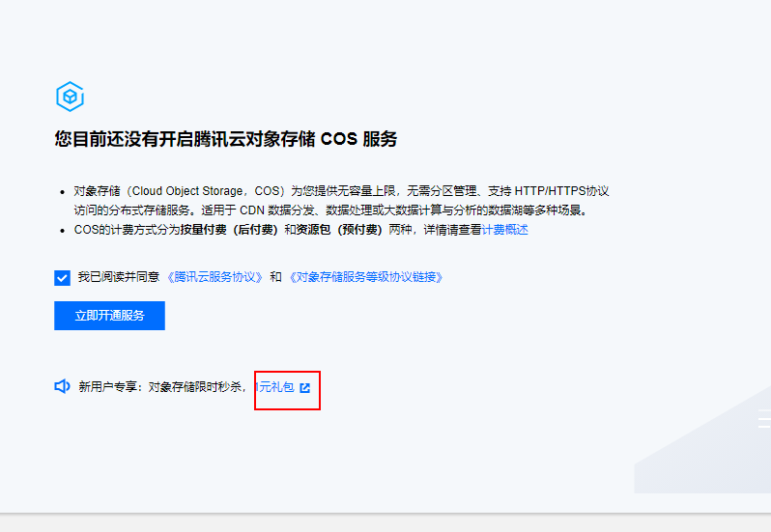The width and height of the screenshot is (771, 532).
Task: Click the text 新用户专享：对象存储限时秒杀
Action: 159,387
